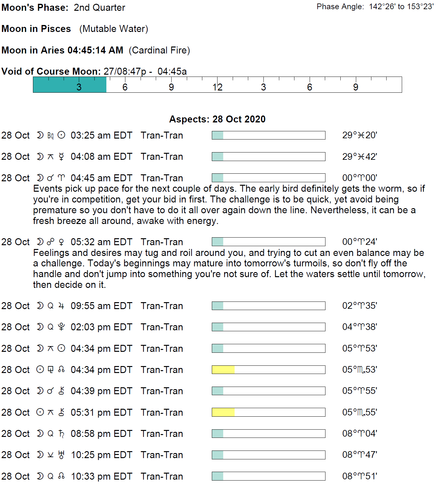This screenshot has width=448, height=485.
Task: Click the Mercury glyph in the 04:08 am row
Action: [x=61, y=157]
